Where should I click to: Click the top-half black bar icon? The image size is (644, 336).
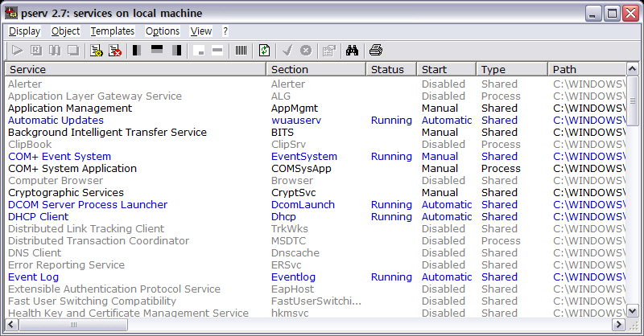click(x=157, y=51)
